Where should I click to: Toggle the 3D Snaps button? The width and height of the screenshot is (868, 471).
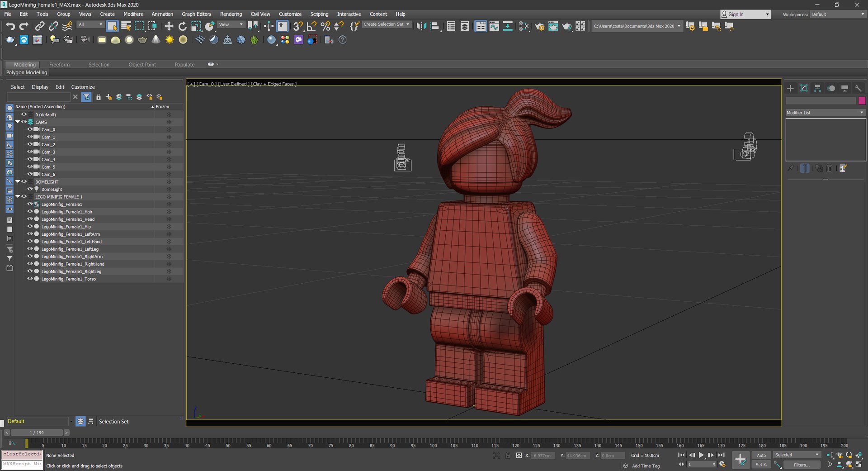(x=298, y=26)
